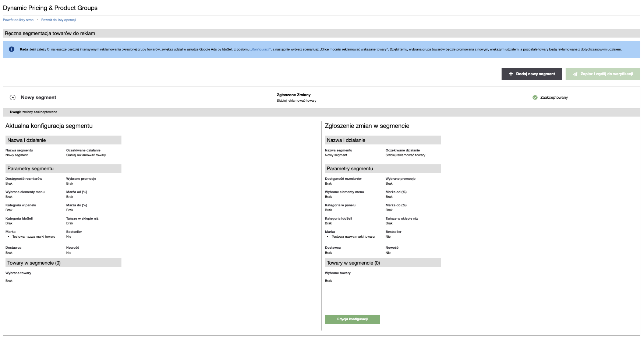Click the green Edycja konfiguracji button
The image size is (644, 339).
pyautogui.click(x=352, y=319)
